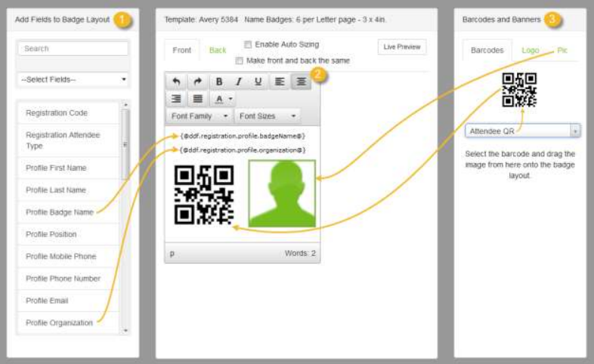Open the Font Family dropdown
Viewport: 594px width, 364px height.
point(200,116)
